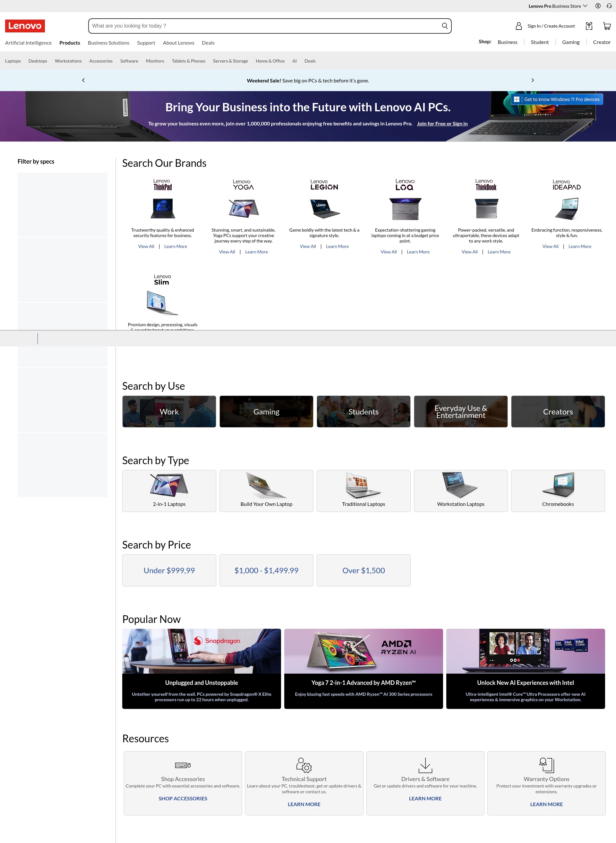Show next promo banner message
Screen dimensions: 616x843
click(533, 80)
